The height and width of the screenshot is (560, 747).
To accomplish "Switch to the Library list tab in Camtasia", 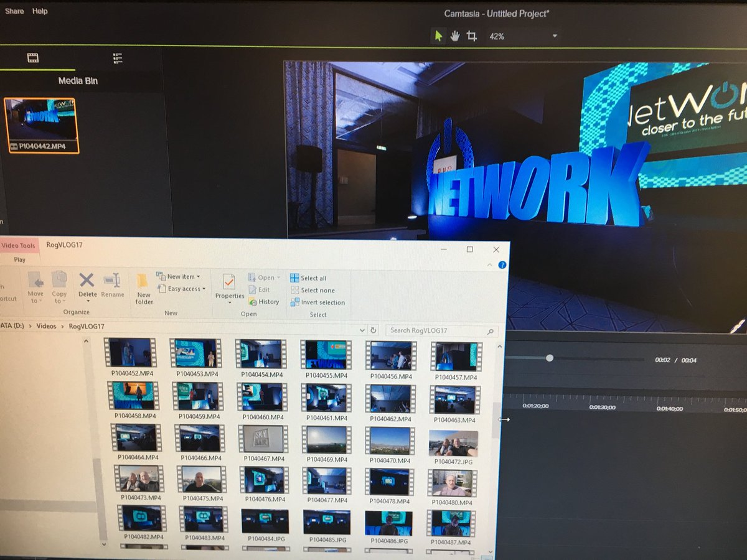I will point(118,58).
